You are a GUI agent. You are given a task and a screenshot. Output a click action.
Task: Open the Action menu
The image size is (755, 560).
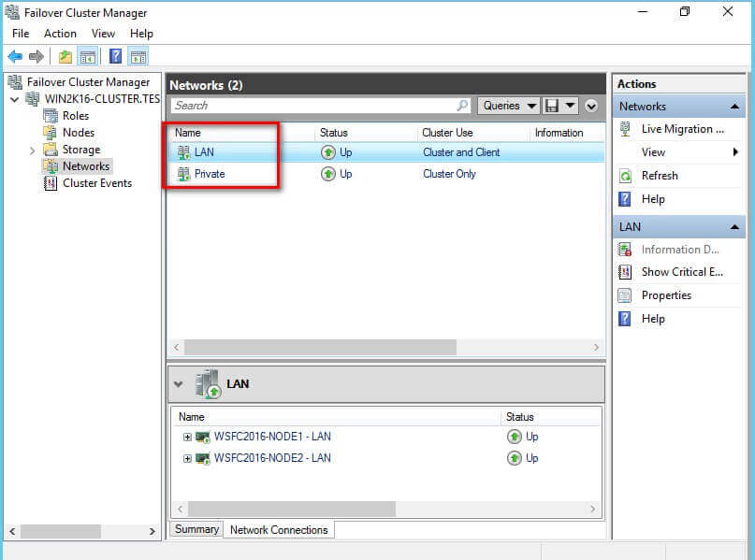(60, 34)
